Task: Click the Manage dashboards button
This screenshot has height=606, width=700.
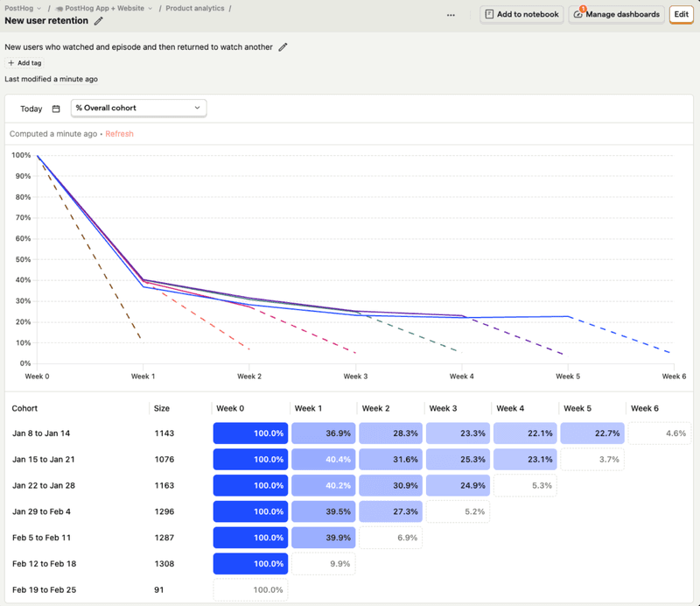Action: tap(615, 15)
